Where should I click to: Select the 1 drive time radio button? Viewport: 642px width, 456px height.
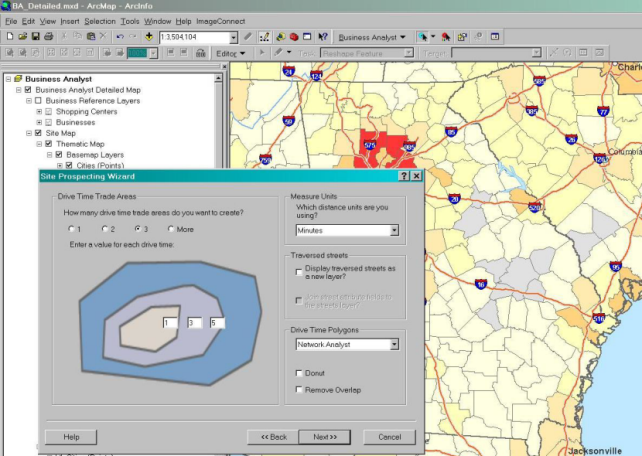click(71, 229)
